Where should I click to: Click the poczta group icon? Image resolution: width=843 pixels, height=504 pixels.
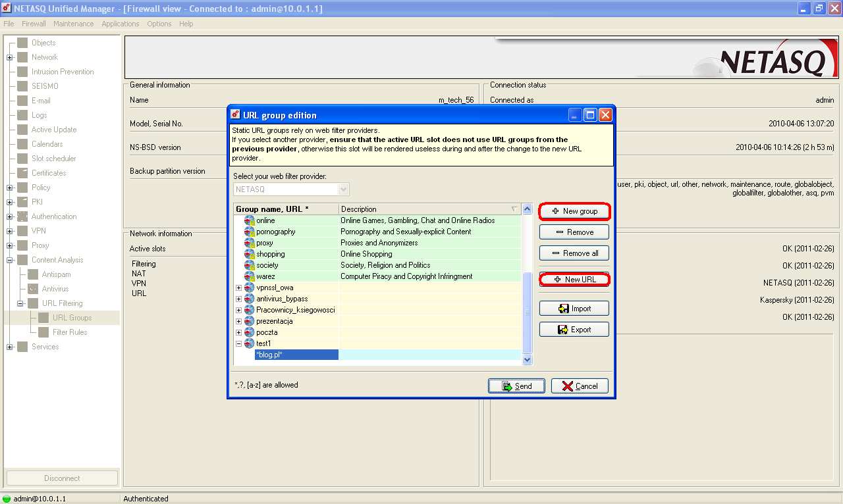click(249, 332)
